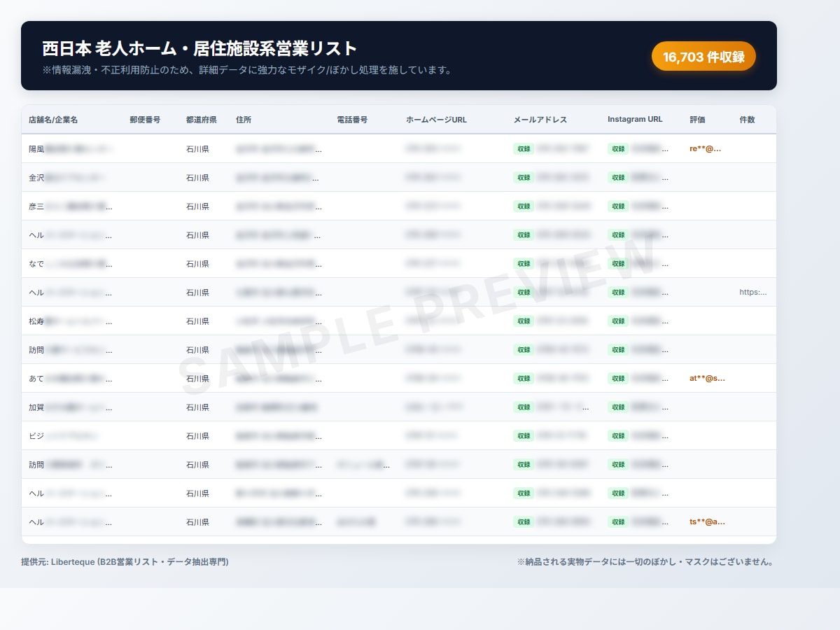The image size is (840, 630).
Task: Select the メールアドレス column header
Action: pyautogui.click(x=540, y=120)
